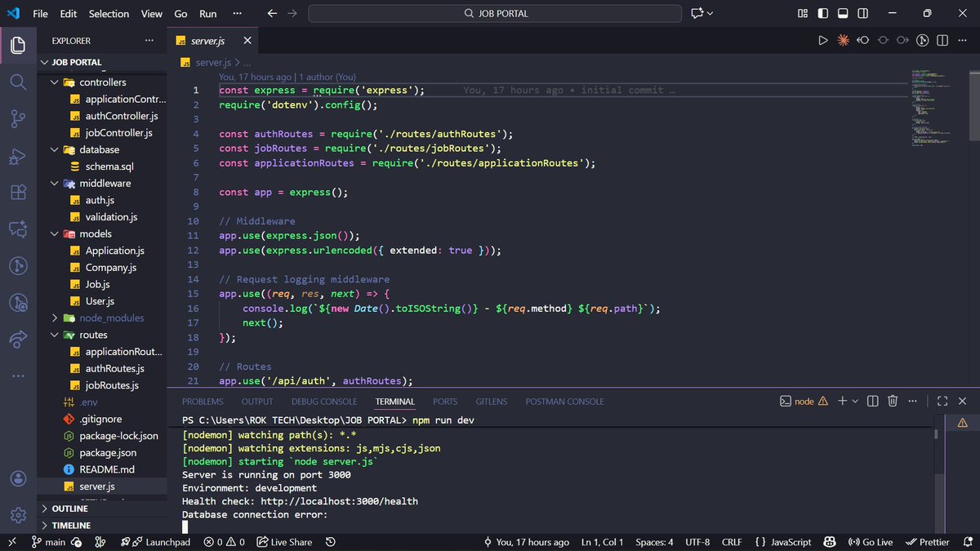
Task: Expand the OUTLINE section
Action: (102, 509)
